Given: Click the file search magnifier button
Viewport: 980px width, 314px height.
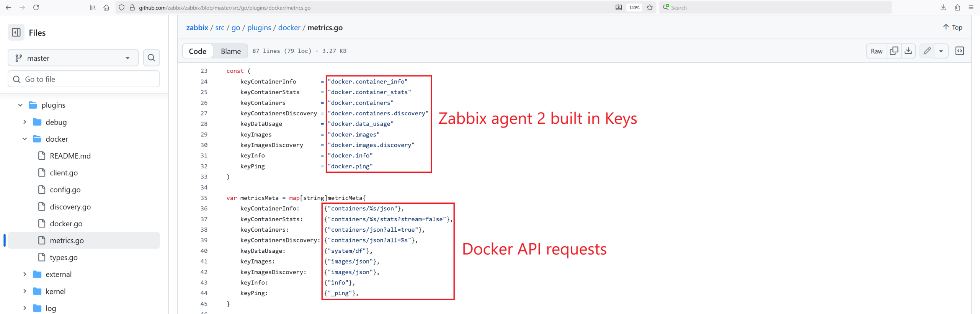Looking at the screenshot, I should 151,58.
